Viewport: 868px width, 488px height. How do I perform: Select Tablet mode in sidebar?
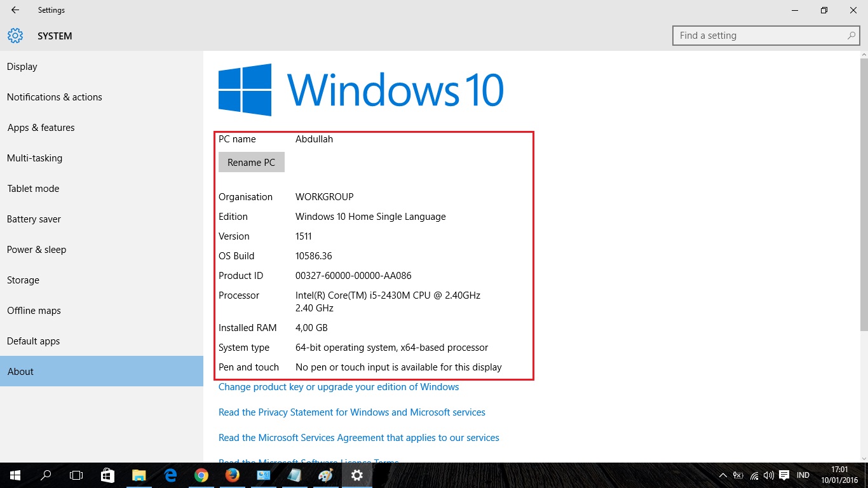(x=102, y=189)
